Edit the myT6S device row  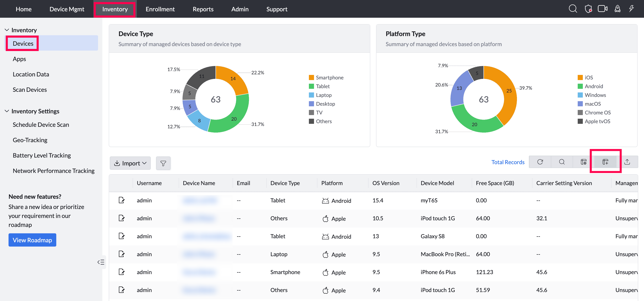coord(122,200)
